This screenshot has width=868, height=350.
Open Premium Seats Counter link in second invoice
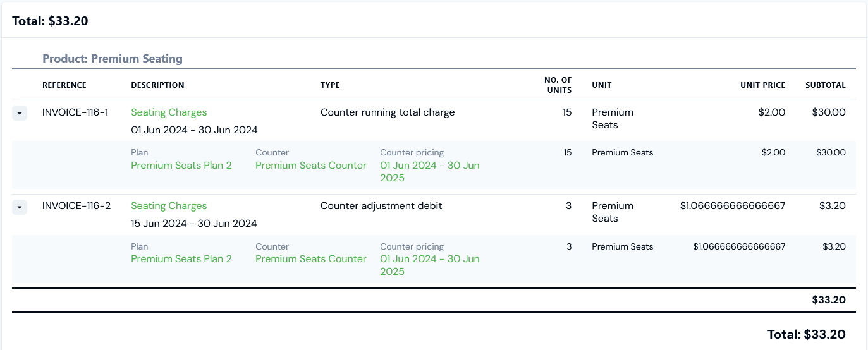[311, 259]
